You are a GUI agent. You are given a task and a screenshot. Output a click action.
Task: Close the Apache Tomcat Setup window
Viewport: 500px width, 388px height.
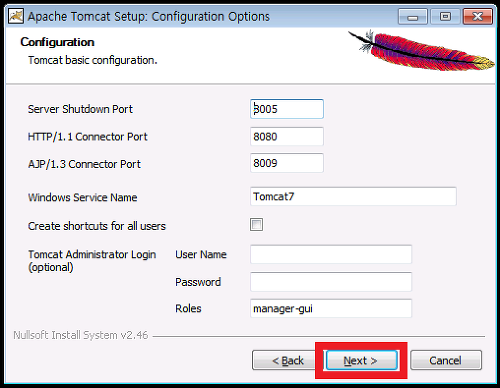coord(478,16)
